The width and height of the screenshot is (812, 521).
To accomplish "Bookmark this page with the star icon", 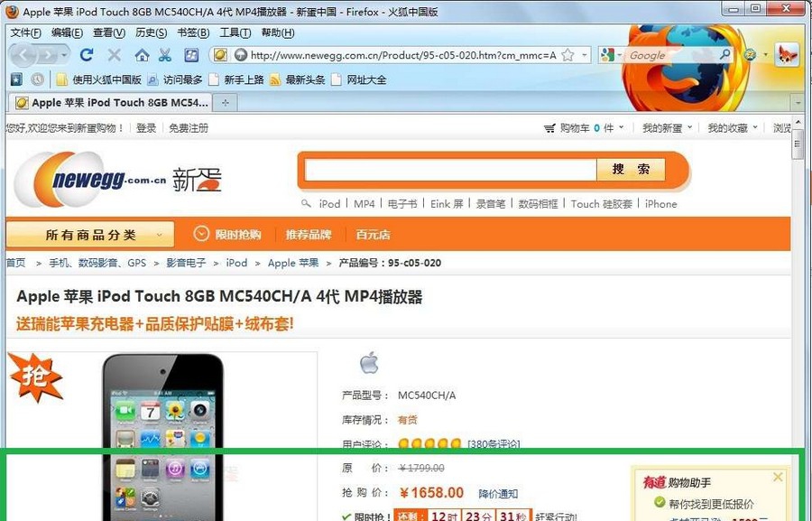I will tap(567, 54).
